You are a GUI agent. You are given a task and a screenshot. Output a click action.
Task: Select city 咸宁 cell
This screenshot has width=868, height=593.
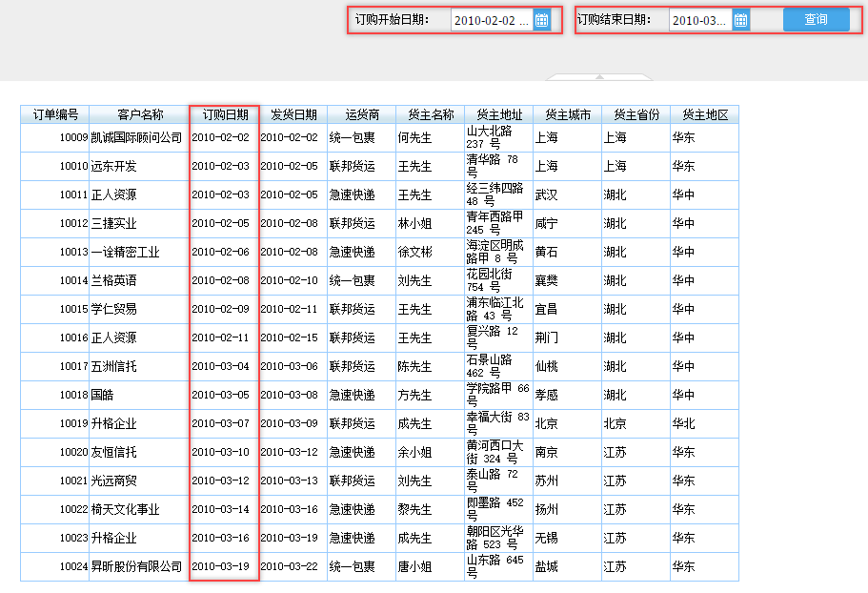click(x=568, y=224)
